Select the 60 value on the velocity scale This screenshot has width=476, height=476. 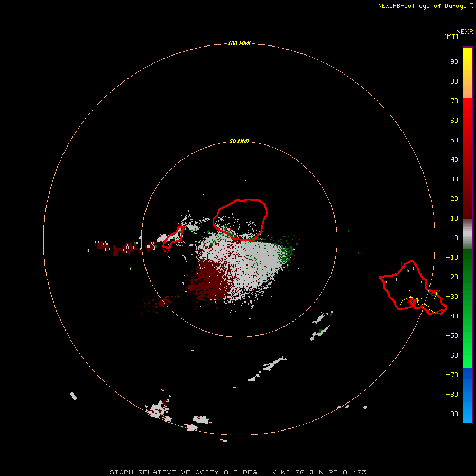tap(454, 120)
